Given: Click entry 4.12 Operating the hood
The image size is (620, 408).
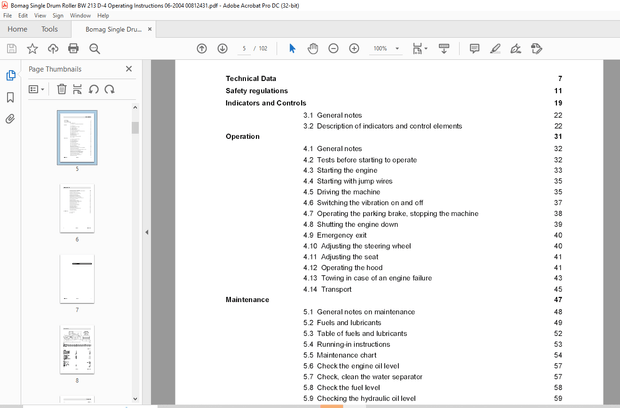Looking at the screenshot, I should pyautogui.click(x=343, y=268).
